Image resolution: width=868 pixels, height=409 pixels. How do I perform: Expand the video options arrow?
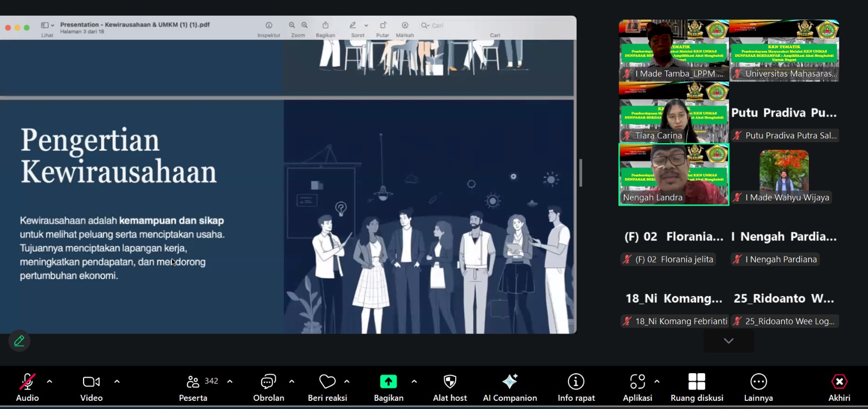(x=117, y=382)
